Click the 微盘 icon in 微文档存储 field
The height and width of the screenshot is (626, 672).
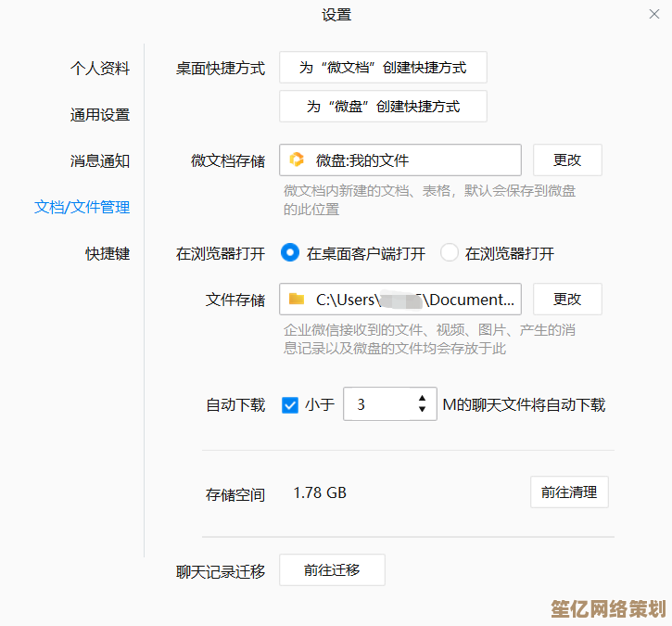297,160
